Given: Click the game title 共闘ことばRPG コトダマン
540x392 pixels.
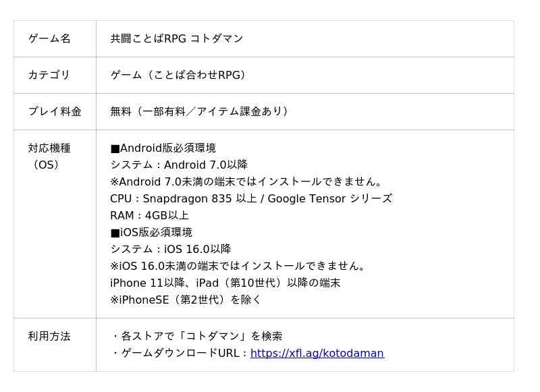Looking at the screenshot, I should 177,38.
